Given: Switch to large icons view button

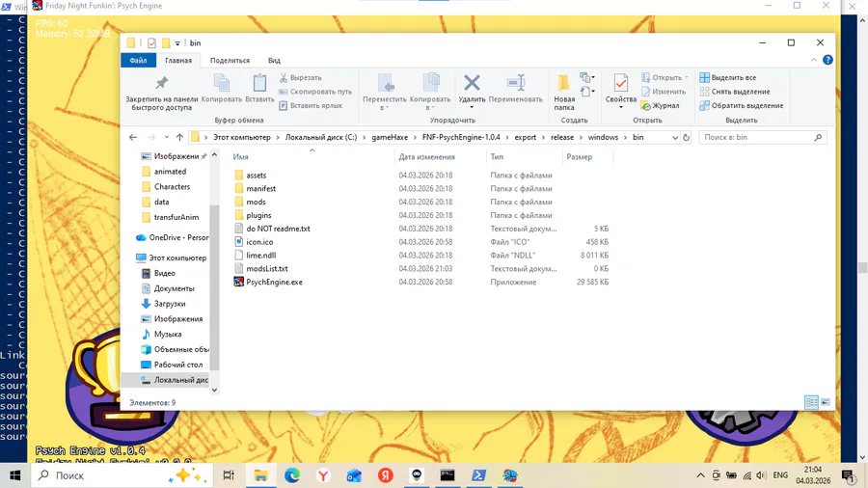Looking at the screenshot, I should pyautogui.click(x=826, y=402).
